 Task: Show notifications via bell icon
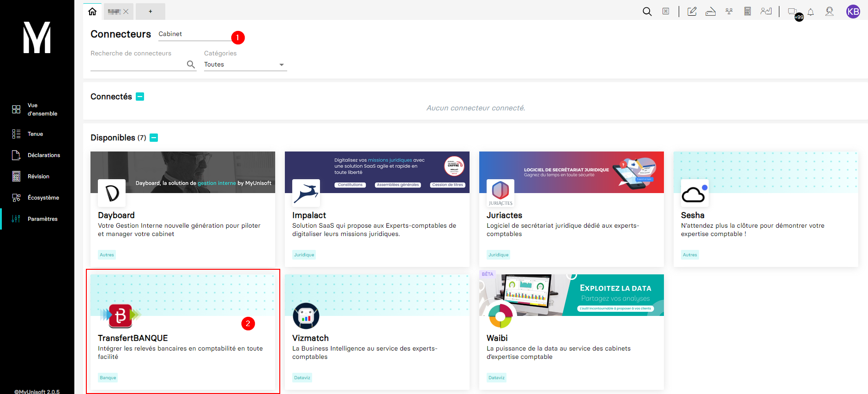point(811,12)
